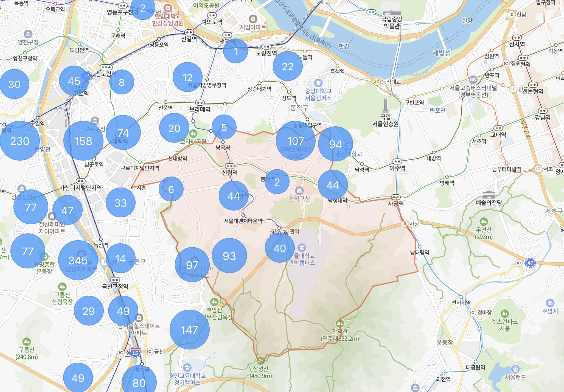The height and width of the screenshot is (392, 564).
Task: Click the 우면산 mountain icon
Action: pos(484,221)
